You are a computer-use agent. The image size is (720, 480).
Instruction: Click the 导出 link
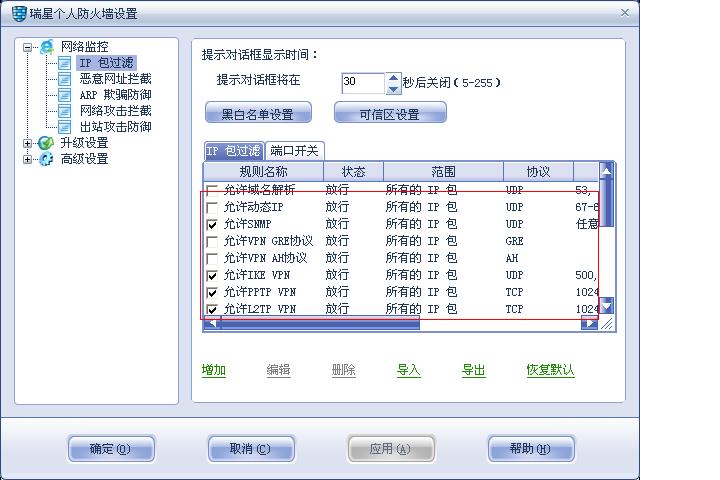473,370
